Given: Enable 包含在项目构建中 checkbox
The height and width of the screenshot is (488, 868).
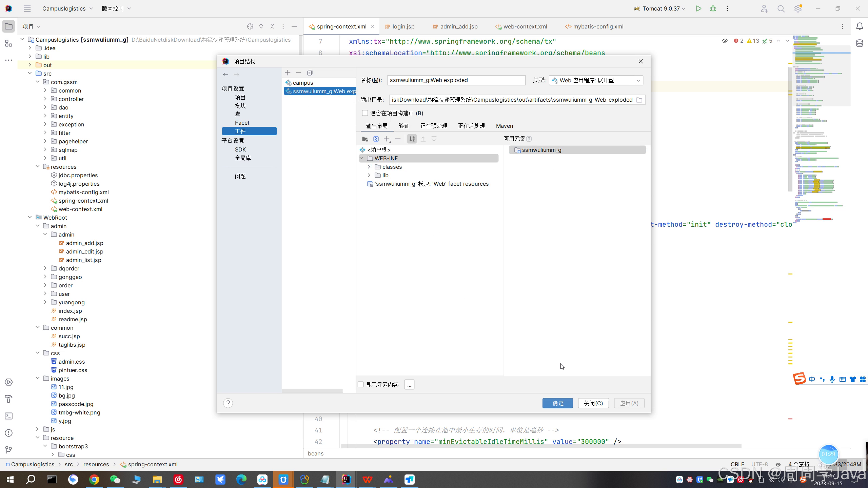Looking at the screenshot, I should (x=365, y=113).
